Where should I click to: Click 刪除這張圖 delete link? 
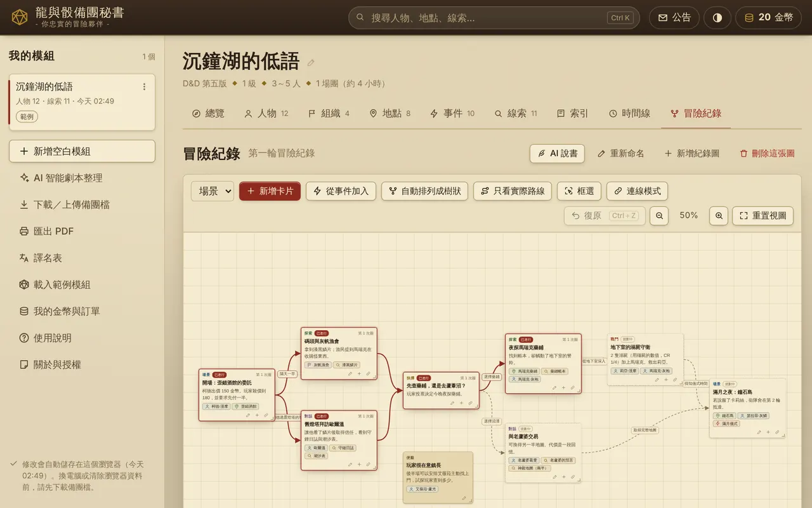(x=767, y=154)
